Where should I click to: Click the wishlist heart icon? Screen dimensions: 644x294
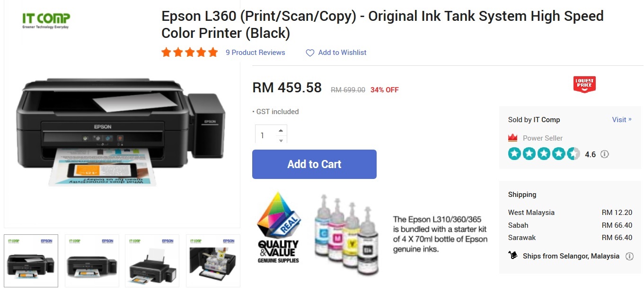coord(310,53)
